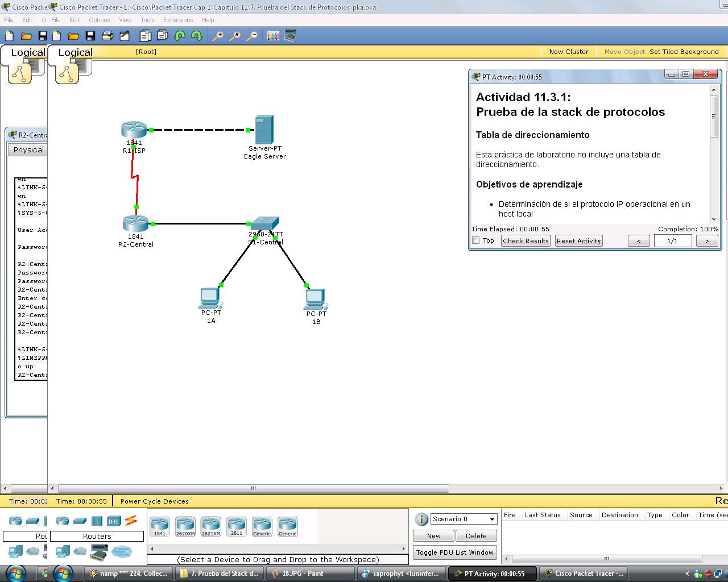Open 18.JPG - Paint taskbar button
This screenshot has width=728, height=582.
310,573
